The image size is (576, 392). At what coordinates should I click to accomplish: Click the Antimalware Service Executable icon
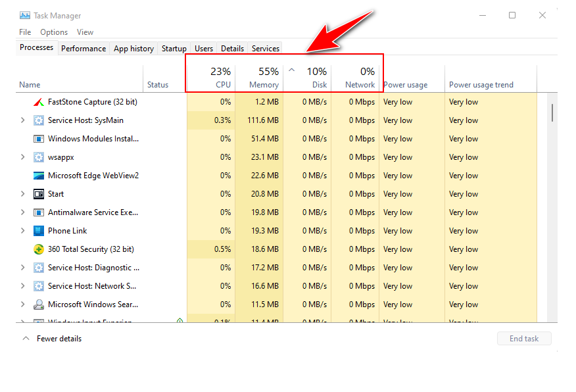(39, 212)
